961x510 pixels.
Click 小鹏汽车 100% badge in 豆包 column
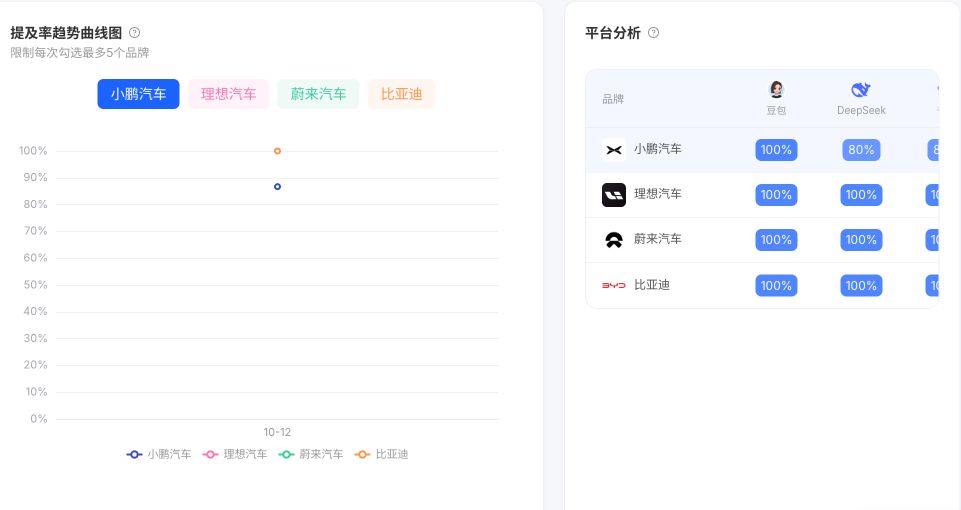click(x=776, y=150)
